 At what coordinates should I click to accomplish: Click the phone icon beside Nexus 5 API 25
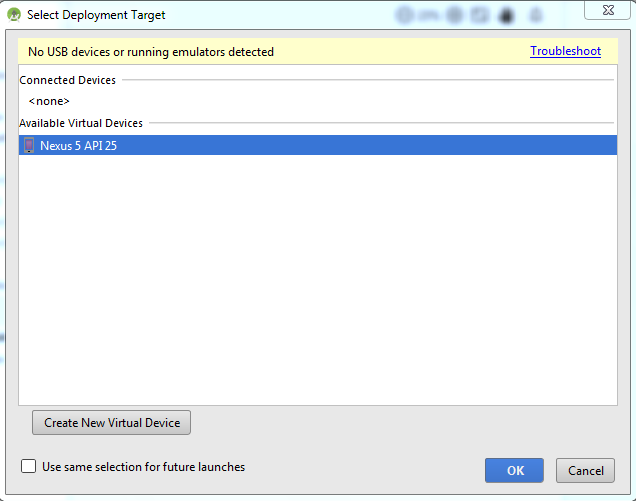pyautogui.click(x=29, y=145)
